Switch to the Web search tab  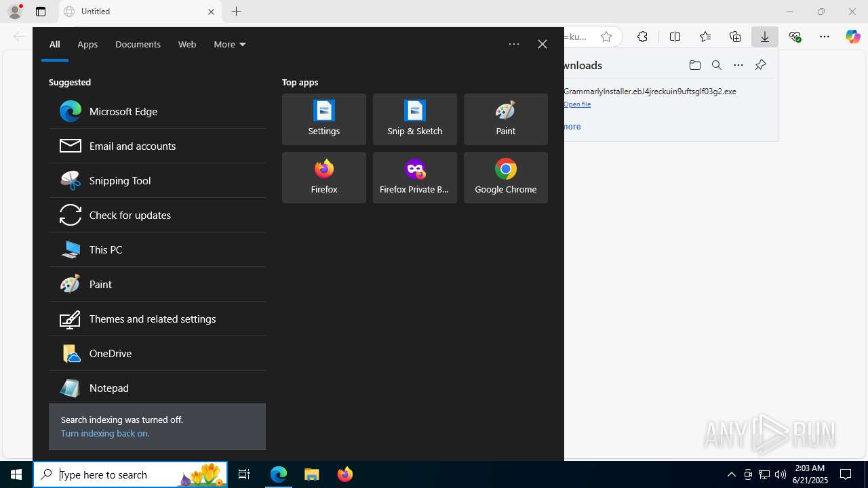tap(187, 44)
